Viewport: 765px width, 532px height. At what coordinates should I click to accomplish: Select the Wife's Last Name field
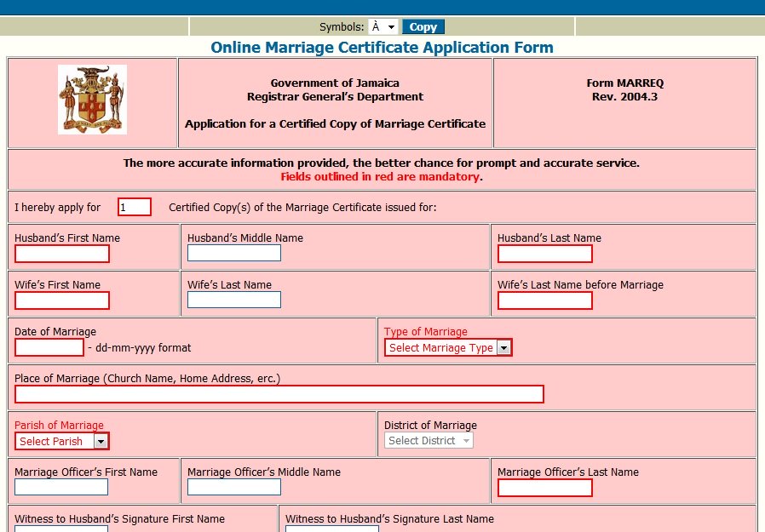click(x=233, y=299)
